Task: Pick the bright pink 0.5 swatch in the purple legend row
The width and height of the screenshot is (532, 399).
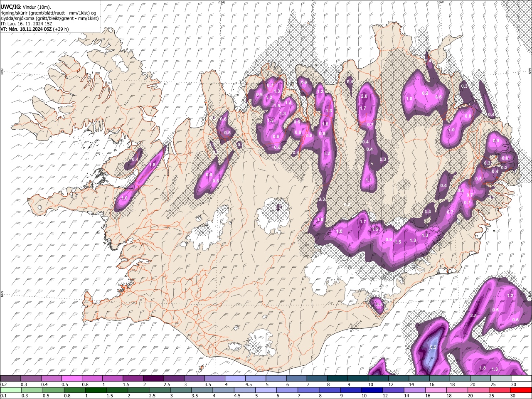Action: (x=71, y=378)
